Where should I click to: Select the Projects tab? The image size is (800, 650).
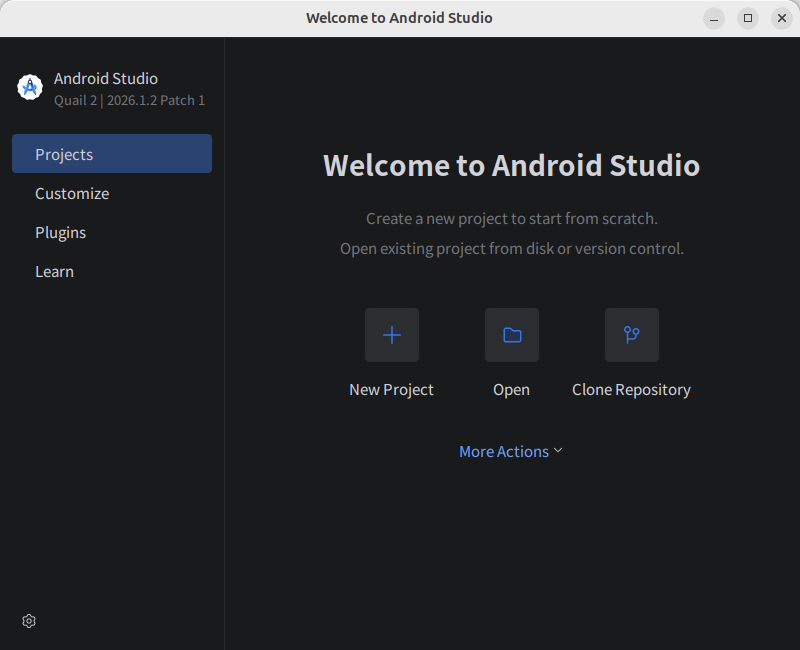112,154
